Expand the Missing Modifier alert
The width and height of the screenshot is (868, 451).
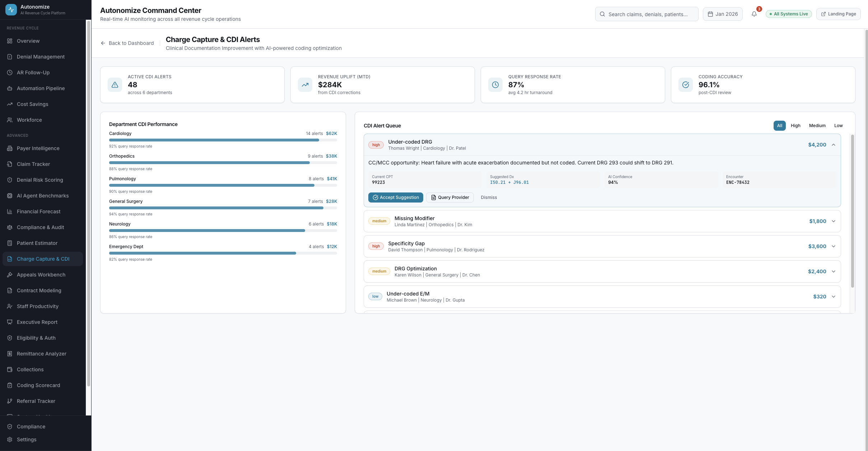pyautogui.click(x=834, y=221)
